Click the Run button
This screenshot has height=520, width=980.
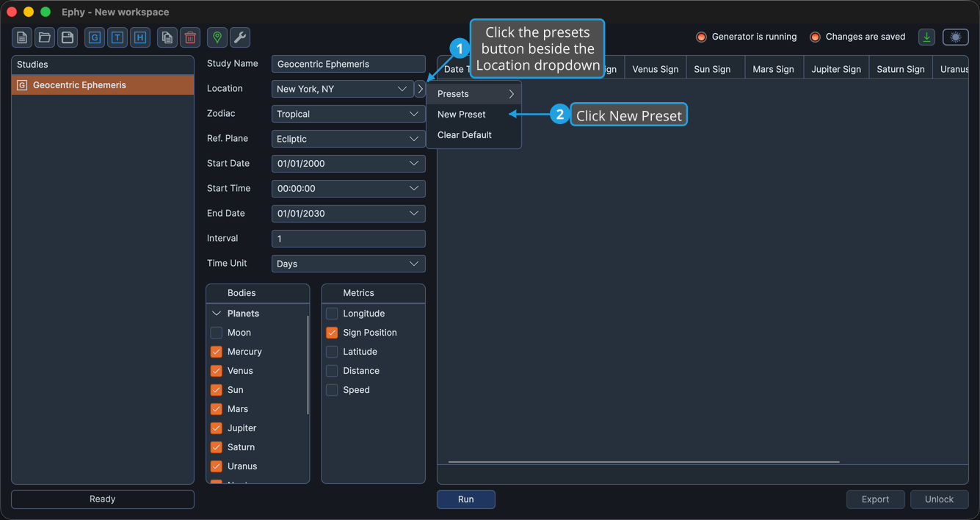466,499
